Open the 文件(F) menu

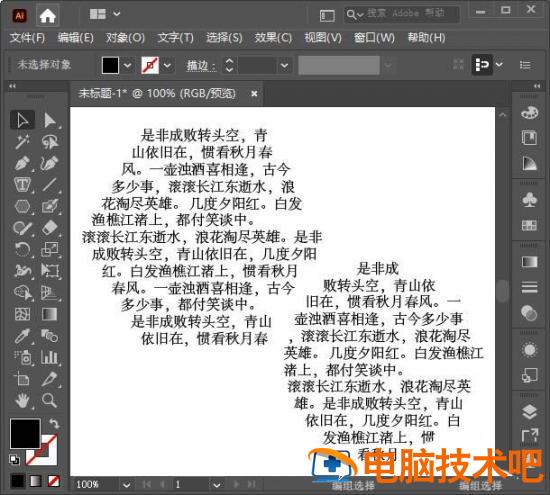coord(27,38)
